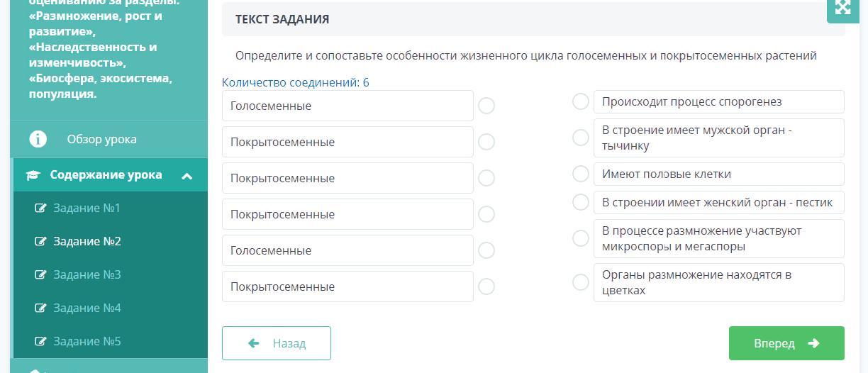Click the info icon beside Обзор урока
This screenshot has width=868, height=373.
click(x=38, y=139)
